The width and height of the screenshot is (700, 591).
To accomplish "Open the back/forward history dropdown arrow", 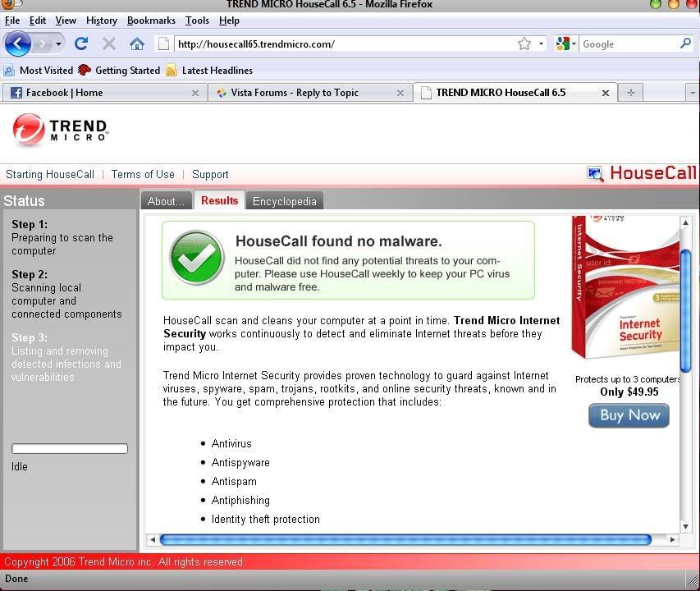I will (x=58, y=44).
